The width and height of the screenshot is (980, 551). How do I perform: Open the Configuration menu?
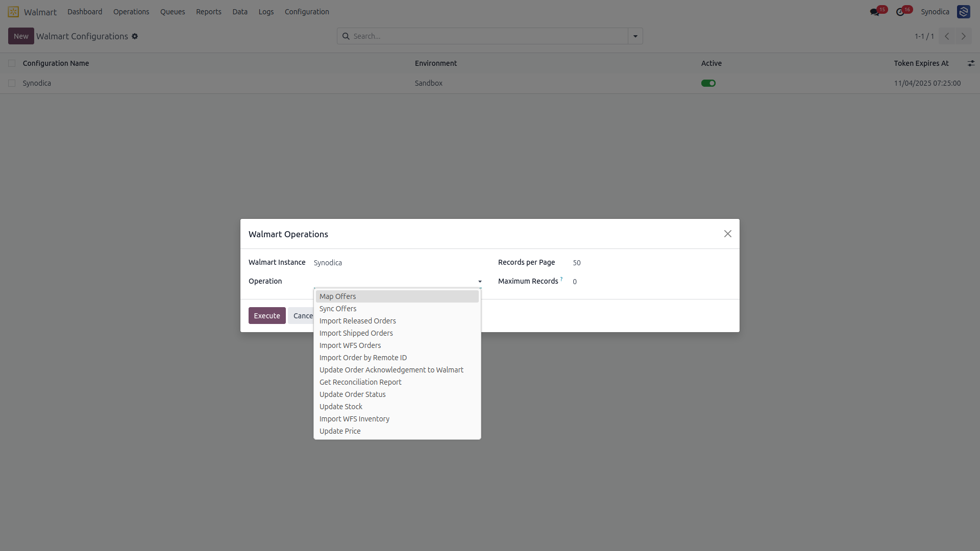[x=307, y=12]
